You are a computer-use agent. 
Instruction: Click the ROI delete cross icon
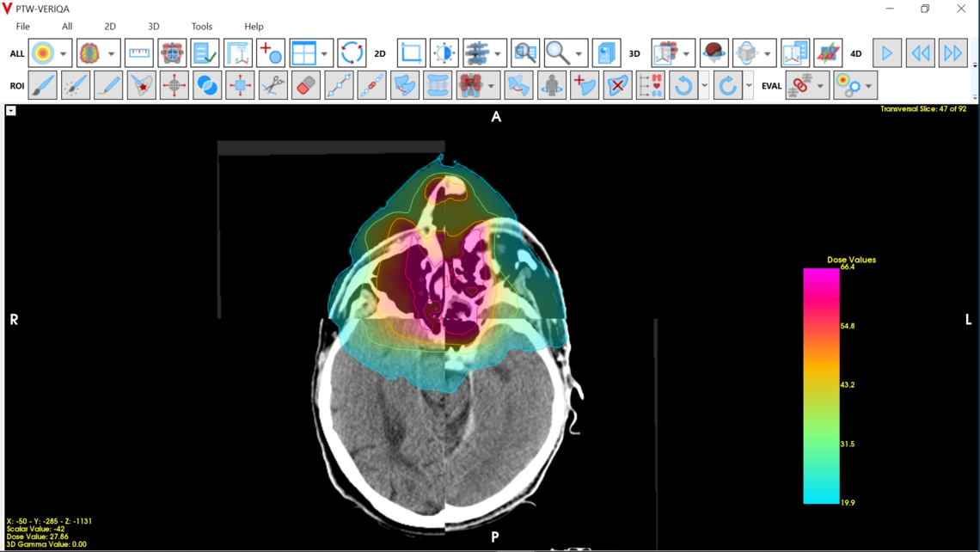click(617, 85)
